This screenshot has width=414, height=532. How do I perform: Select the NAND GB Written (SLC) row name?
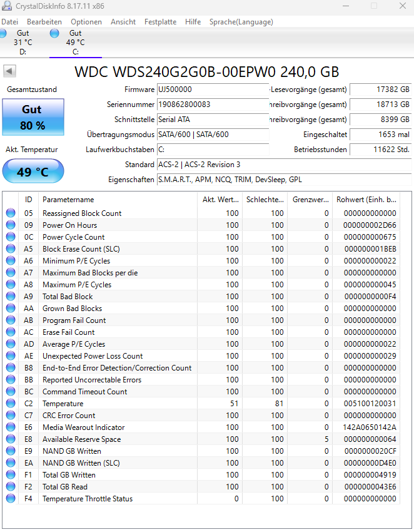coord(81,463)
